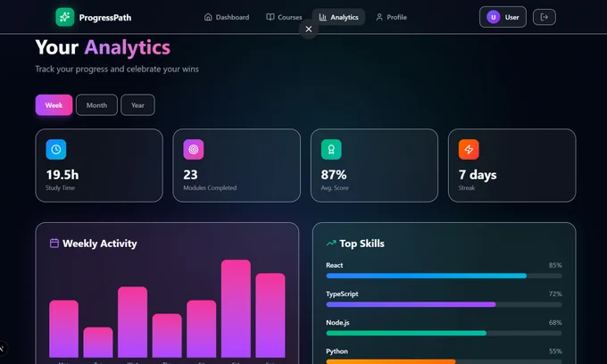Click the tallest bar in Weekly Activity
The width and height of the screenshot is (607, 364).
[x=236, y=309]
